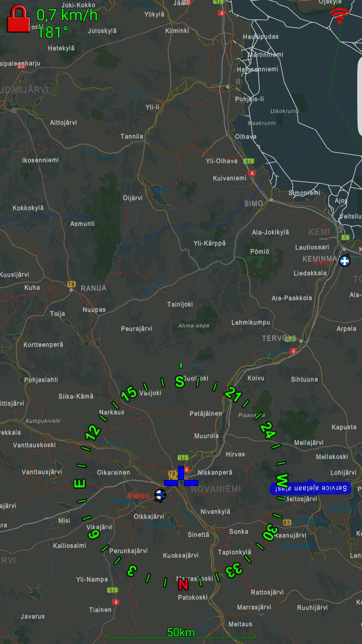
Task: Tap the yellow 78 road shield at Ranua
Action: (x=71, y=284)
